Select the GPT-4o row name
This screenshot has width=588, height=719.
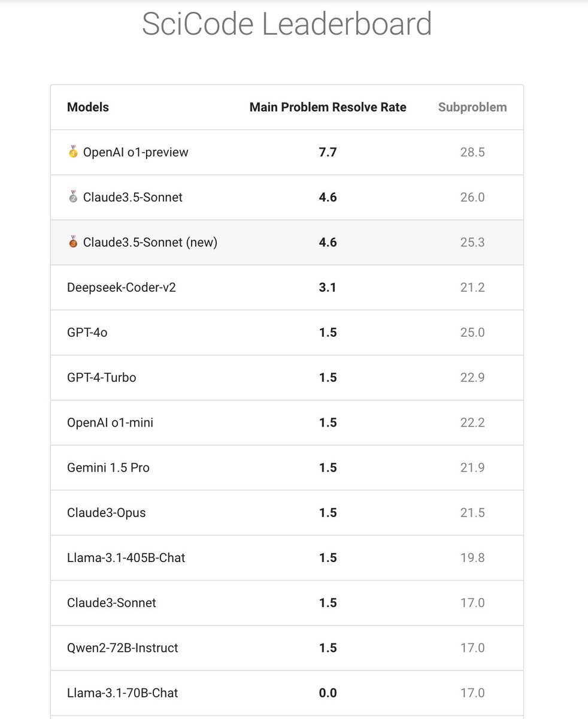[87, 333]
